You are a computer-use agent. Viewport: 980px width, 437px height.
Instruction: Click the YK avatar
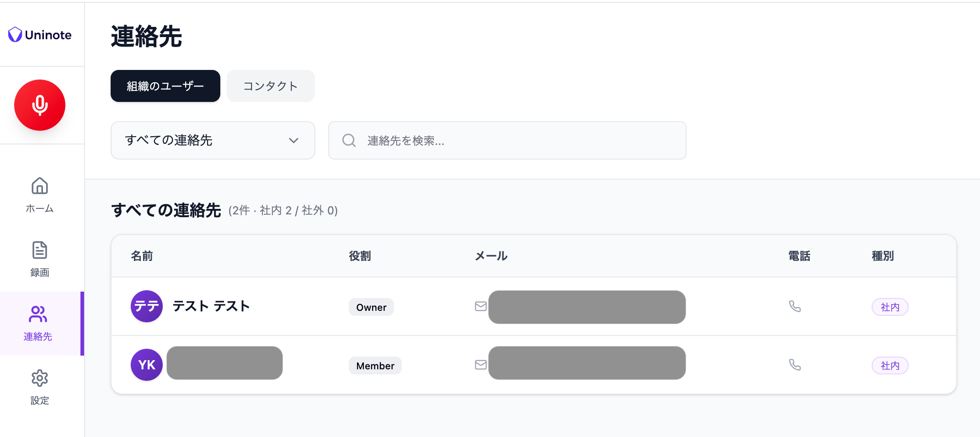(147, 365)
